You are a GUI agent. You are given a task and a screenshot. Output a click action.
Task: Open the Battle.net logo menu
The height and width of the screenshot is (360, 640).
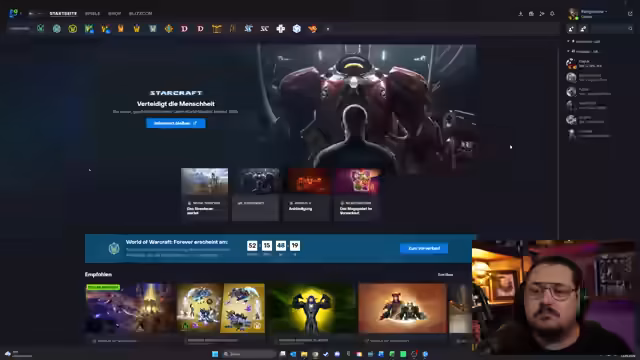(x=14, y=13)
